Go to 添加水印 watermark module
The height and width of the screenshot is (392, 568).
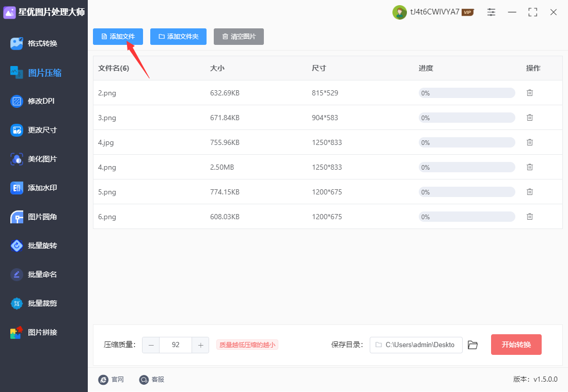pyautogui.click(x=34, y=188)
